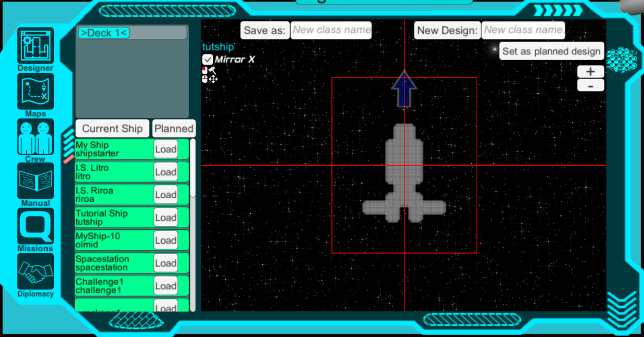Open the Missions Q icon

(36, 226)
